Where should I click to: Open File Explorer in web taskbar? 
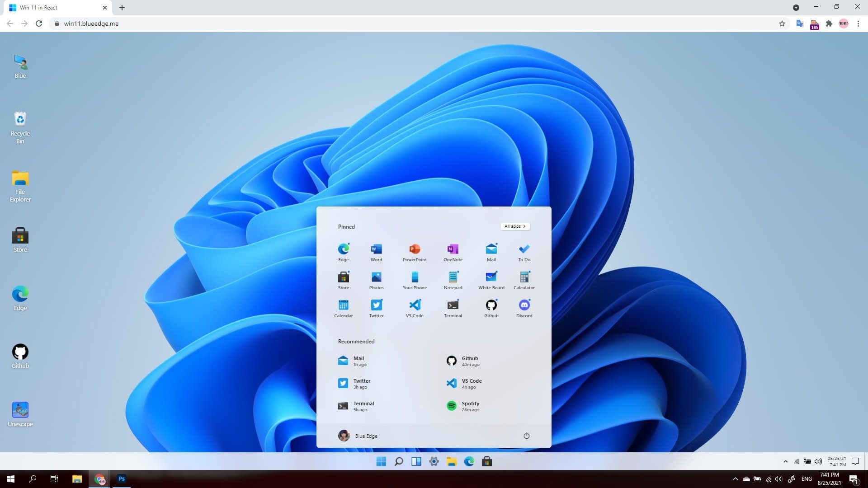452,461
